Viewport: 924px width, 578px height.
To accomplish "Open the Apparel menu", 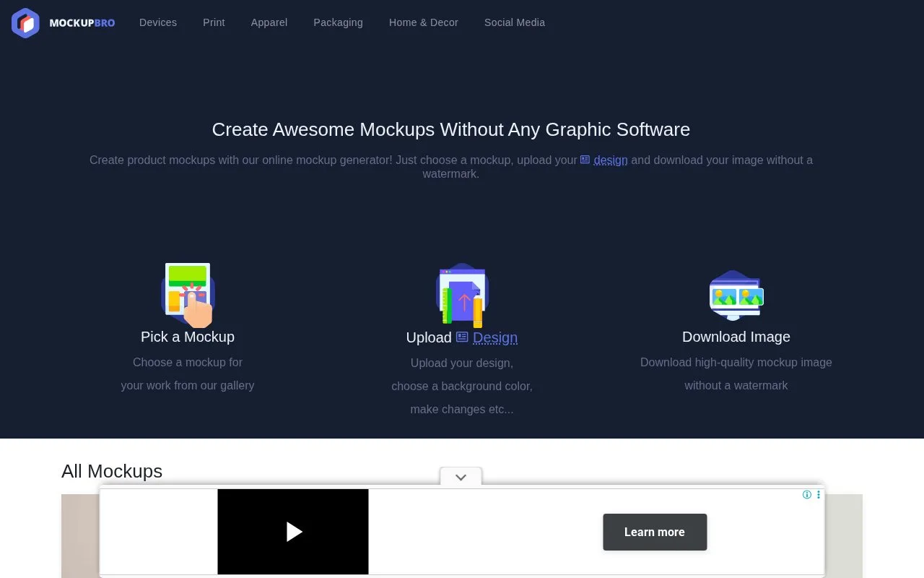I will coord(269,22).
